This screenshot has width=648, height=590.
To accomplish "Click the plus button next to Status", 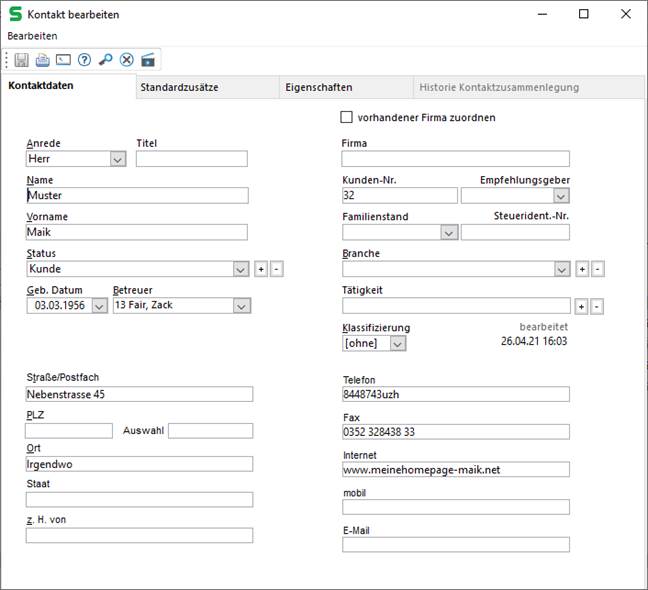I will (260, 269).
